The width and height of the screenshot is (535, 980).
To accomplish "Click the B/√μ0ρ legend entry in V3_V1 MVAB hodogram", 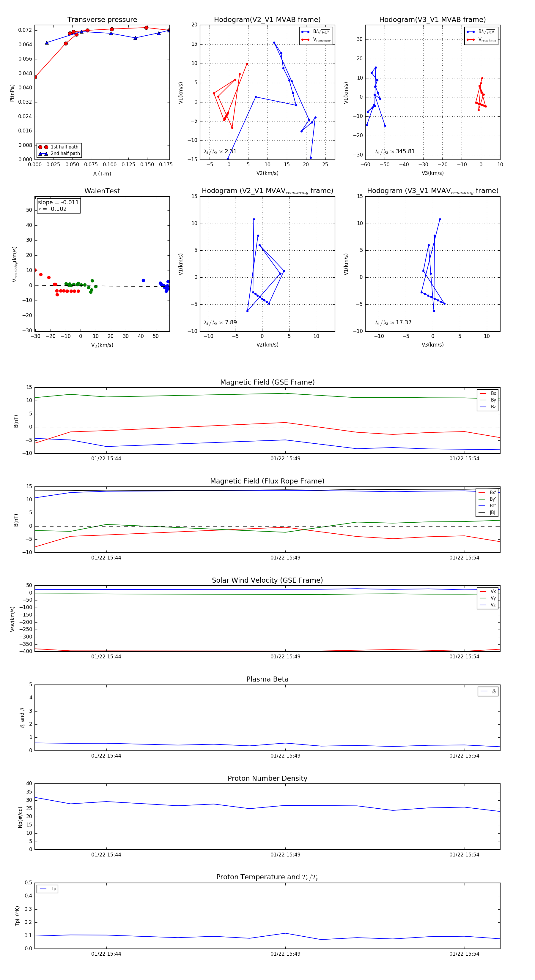I will (481, 32).
